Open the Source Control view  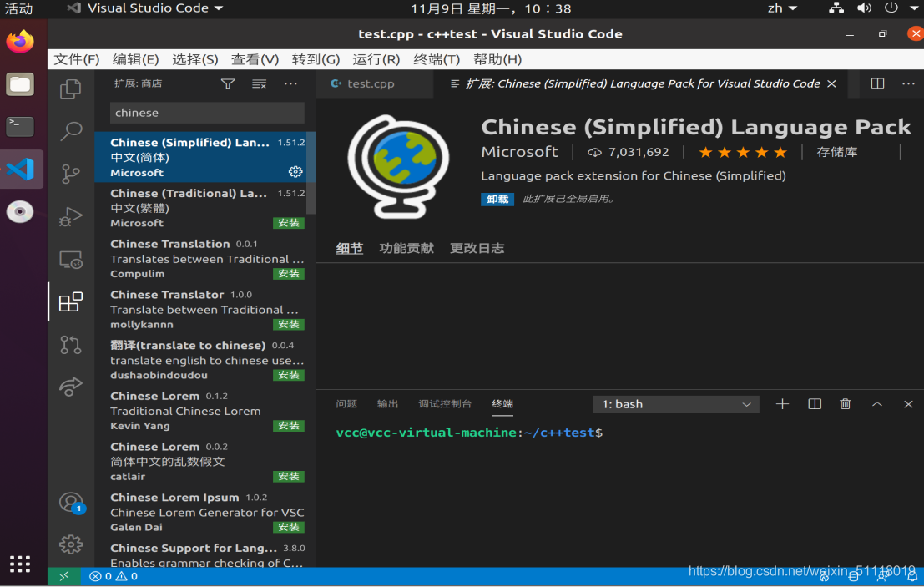71,174
